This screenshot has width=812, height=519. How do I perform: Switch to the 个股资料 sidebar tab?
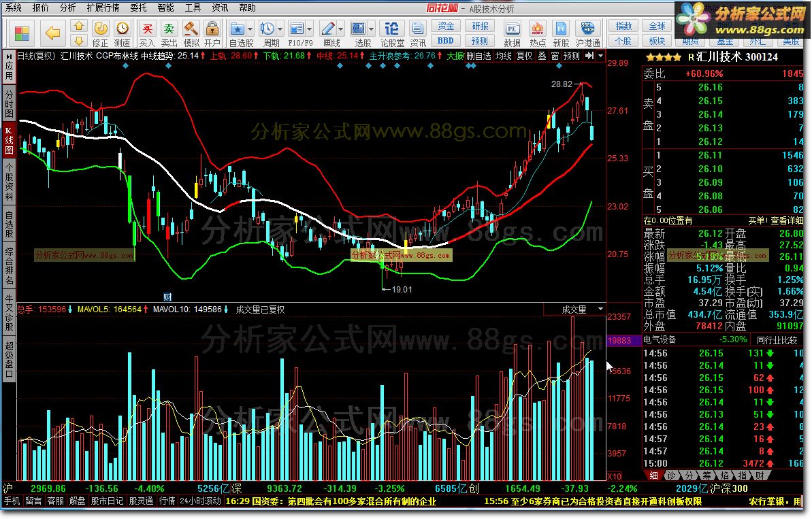point(9,181)
